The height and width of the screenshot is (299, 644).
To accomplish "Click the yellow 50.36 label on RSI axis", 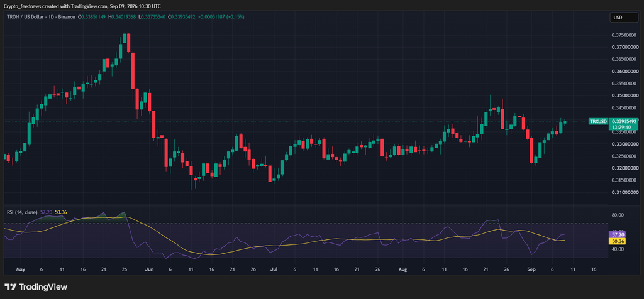I will coord(618,242).
